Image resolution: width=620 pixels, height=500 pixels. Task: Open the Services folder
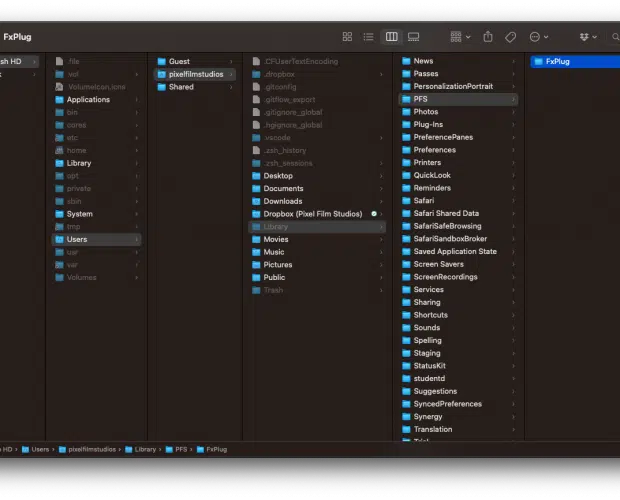tap(458, 289)
